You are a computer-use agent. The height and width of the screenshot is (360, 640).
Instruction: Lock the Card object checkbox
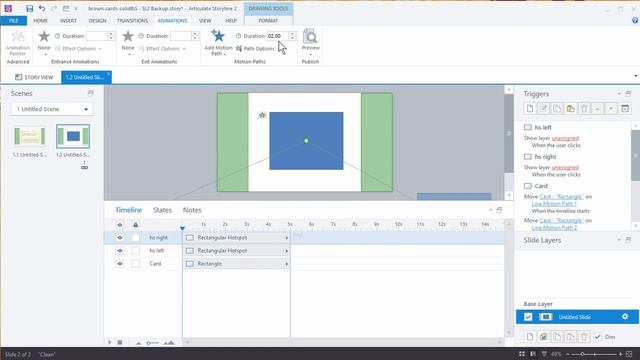pos(136,264)
